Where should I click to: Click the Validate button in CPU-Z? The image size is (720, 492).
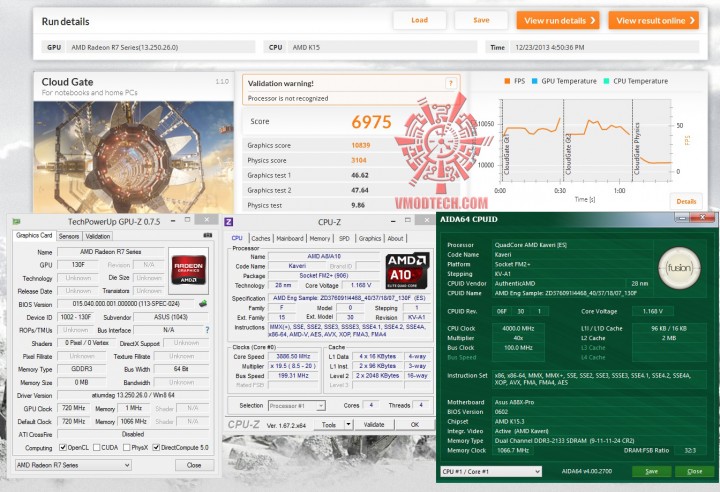click(374, 424)
